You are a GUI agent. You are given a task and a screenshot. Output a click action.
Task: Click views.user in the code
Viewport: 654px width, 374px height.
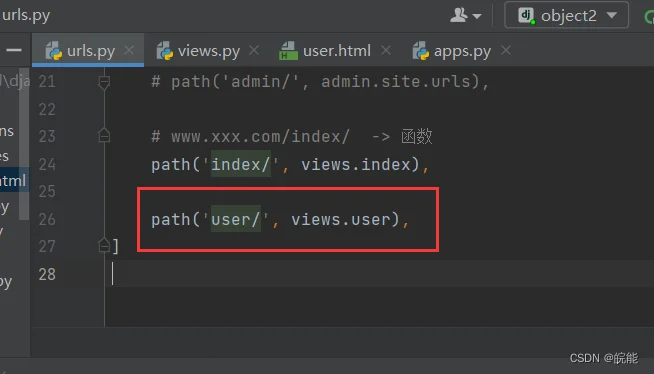tap(341, 219)
